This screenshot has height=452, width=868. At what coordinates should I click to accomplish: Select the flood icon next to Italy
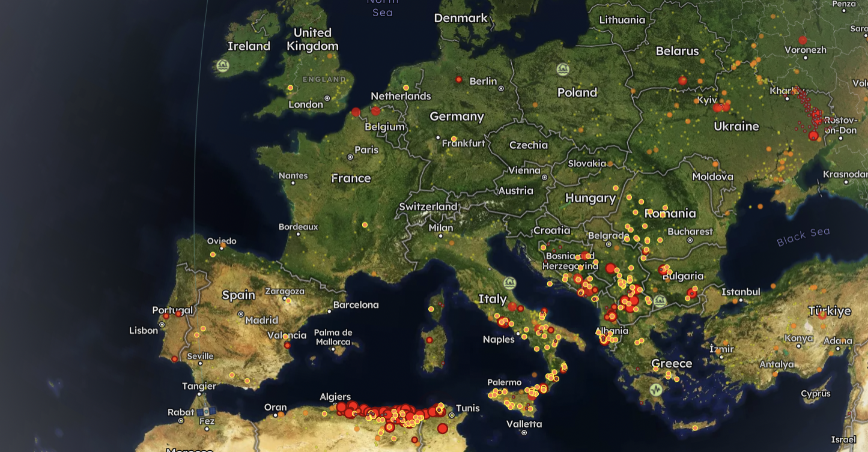(x=510, y=283)
